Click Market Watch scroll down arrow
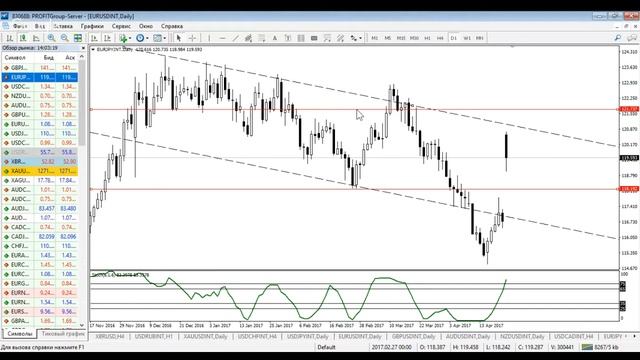The image size is (640, 360). [x=82, y=325]
